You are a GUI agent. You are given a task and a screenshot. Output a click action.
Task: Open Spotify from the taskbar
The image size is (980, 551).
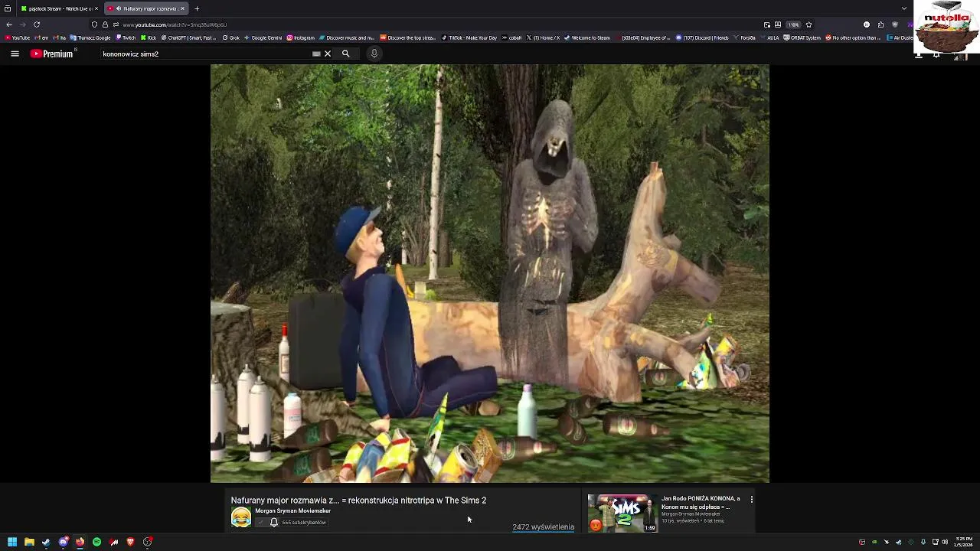pos(96,542)
